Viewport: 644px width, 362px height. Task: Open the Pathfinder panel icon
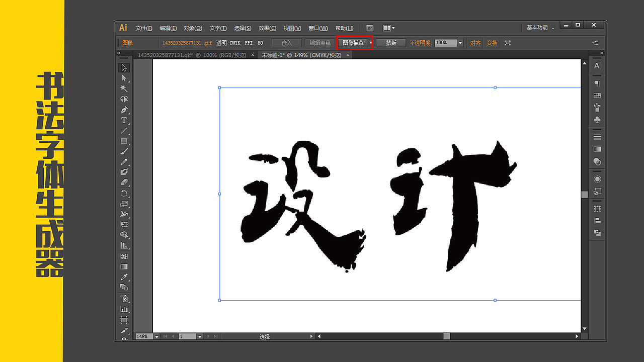coord(597,232)
